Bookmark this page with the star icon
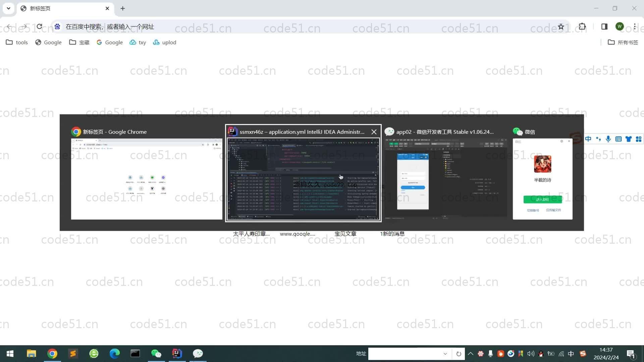The width and height of the screenshot is (644, 362). [x=561, y=26]
